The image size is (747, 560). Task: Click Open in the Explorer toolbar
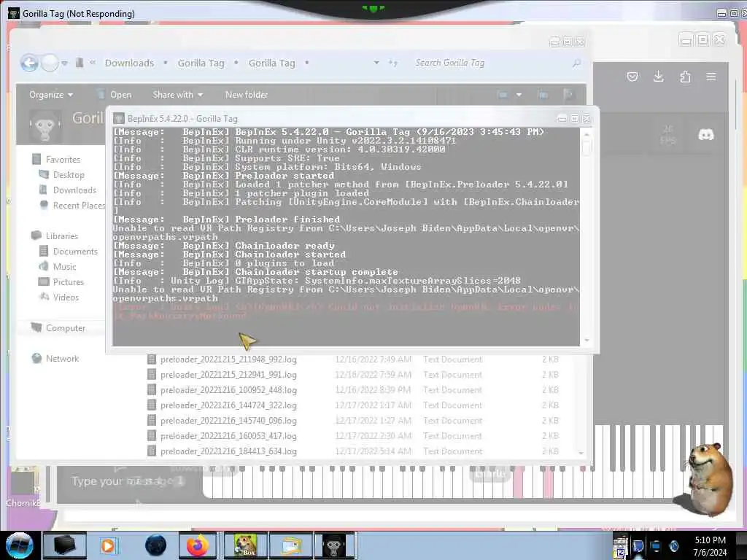114,95
